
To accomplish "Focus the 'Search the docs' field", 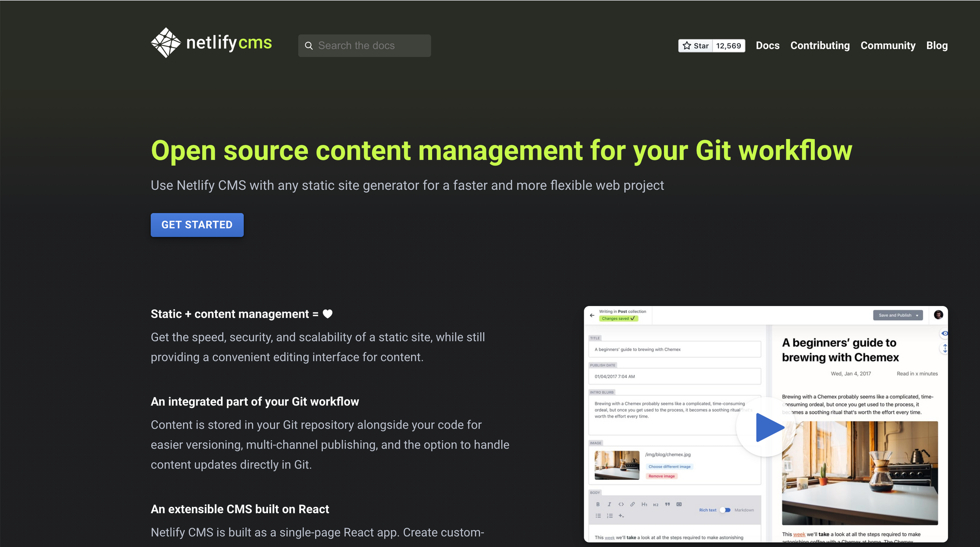I will click(365, 46).
